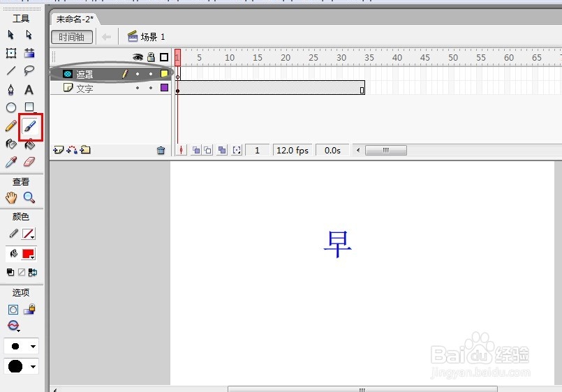Select the Rectangle tool

coord(29,107)
